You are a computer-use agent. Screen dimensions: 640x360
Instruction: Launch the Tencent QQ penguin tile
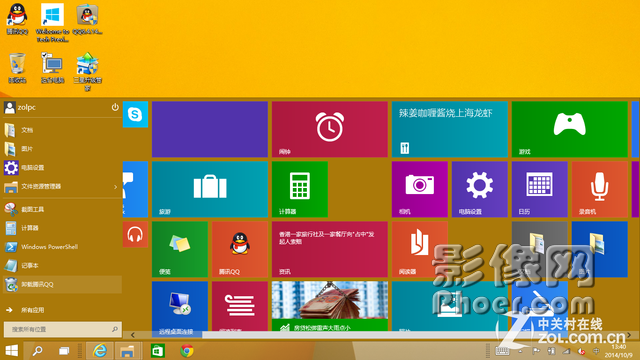(240, 249)
